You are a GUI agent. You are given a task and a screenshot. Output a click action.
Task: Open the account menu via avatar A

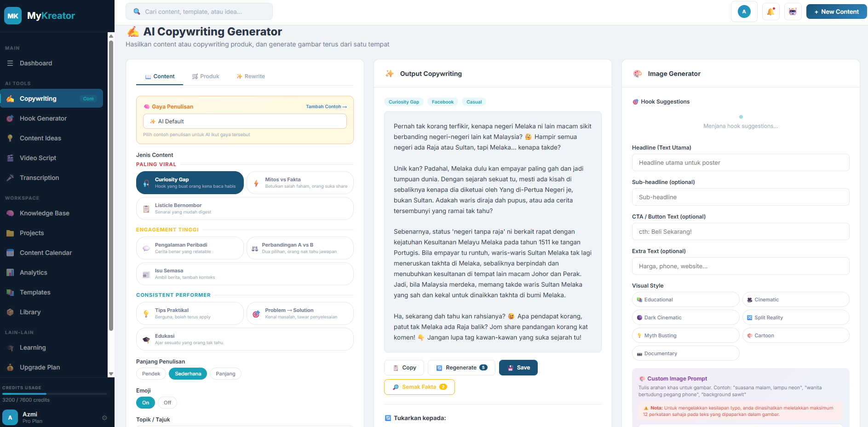click(x=744, y=12)
